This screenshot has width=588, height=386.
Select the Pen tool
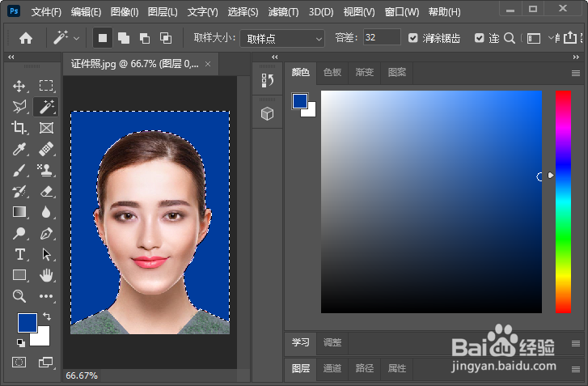pos(46,233)
